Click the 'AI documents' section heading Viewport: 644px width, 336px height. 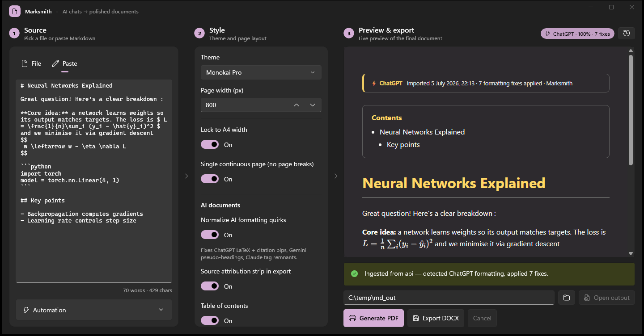pos(220,205)
